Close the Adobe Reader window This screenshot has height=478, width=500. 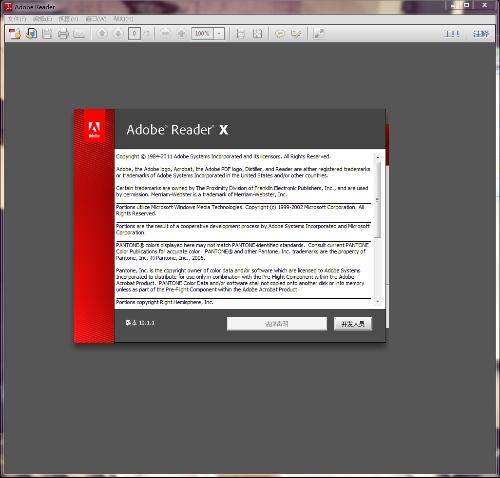coord(485,5)
